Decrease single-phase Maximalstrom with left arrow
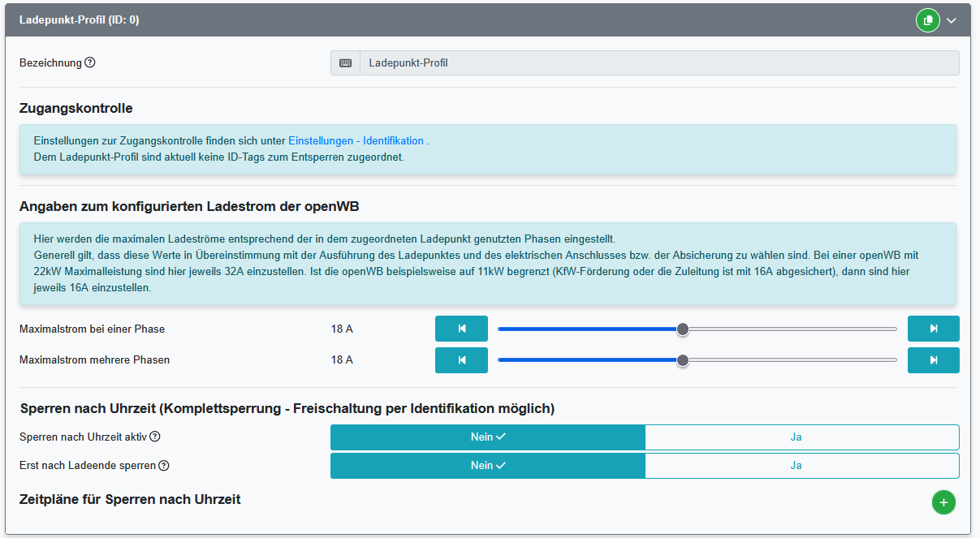The height and width of the screenshot is (538, 980). [x=461, y=329]
